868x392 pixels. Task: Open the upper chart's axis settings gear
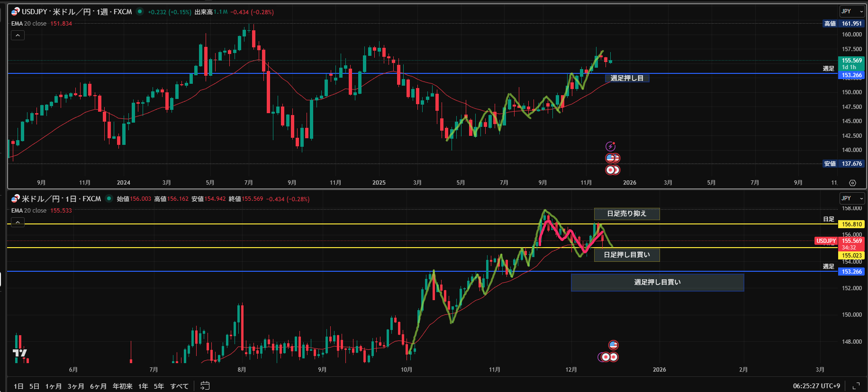[852, 183]
